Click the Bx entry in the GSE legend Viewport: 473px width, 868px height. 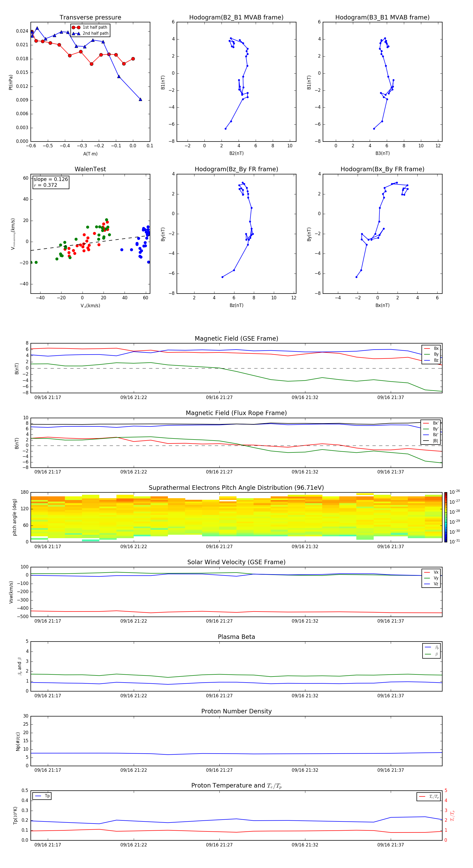click(431, 349)
